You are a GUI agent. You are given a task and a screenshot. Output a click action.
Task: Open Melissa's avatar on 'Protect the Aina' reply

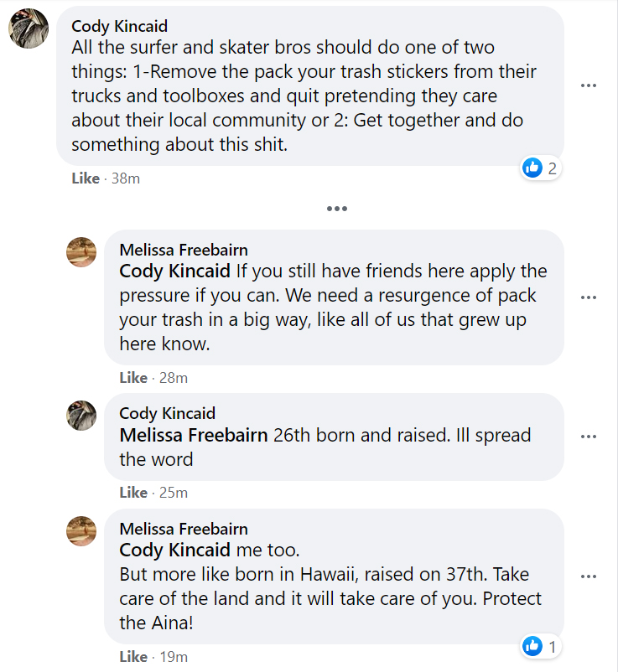coord(81,530)
